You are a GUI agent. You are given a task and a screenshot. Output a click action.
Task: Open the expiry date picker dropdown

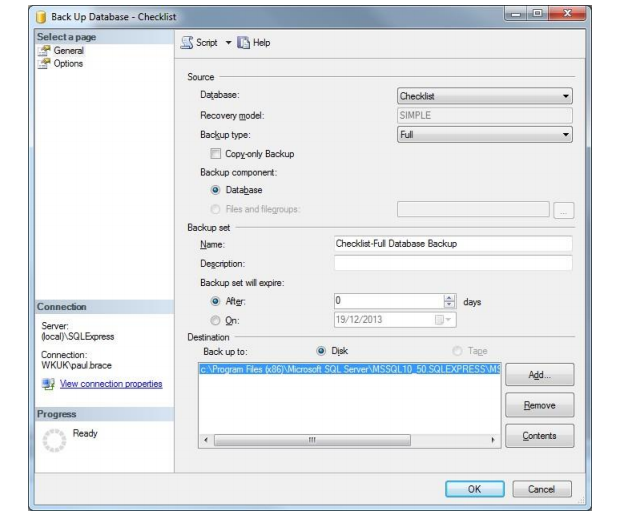coord(444,320)
